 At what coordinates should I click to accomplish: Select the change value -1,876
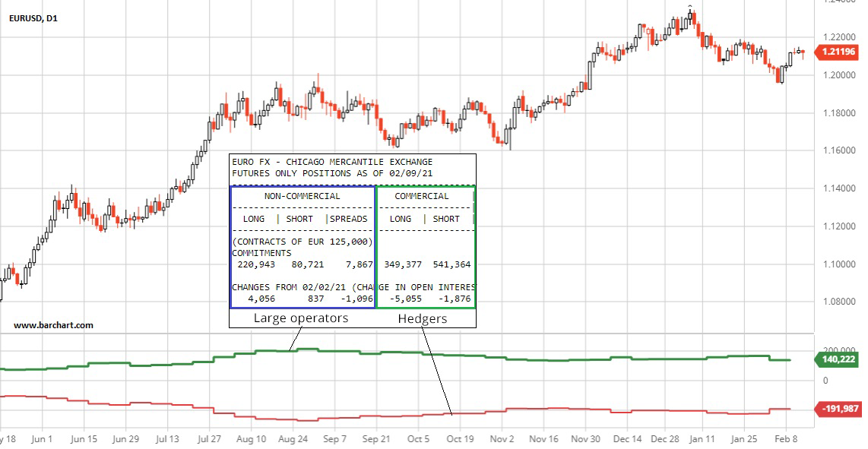click(455, 299)
